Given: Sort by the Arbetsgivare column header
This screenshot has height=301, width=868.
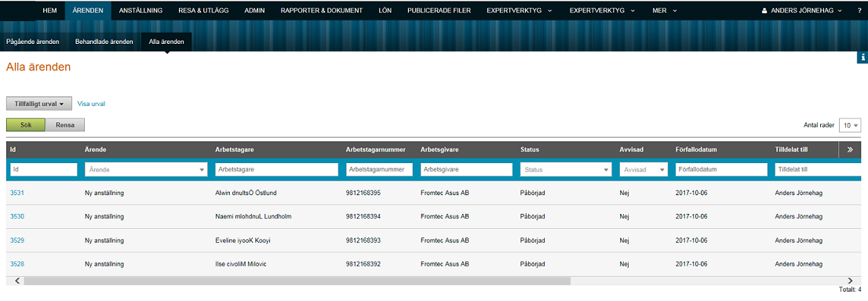Looking at the screenshot, I should click(x=439, y=150).
